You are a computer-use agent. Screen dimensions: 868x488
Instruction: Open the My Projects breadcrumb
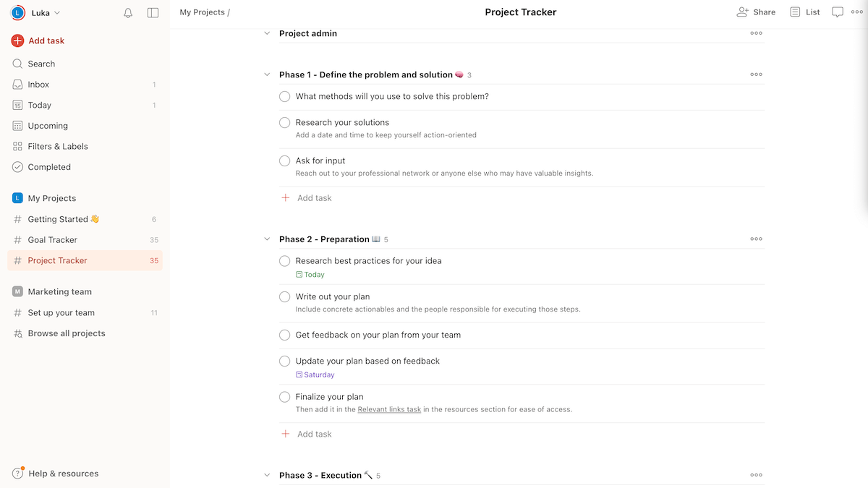[200, 12]
